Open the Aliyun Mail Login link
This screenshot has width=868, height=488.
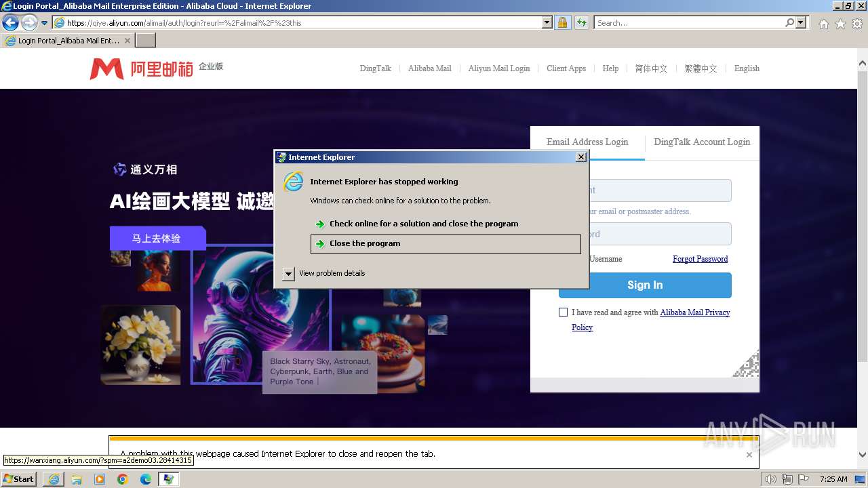click(499, 68)
